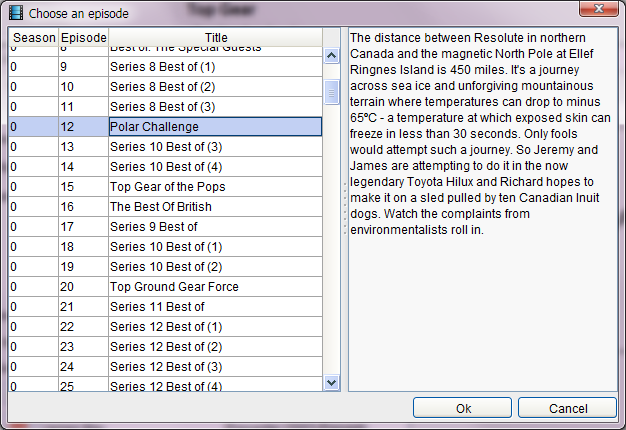Confirm selection with the Ok button
The height and width of the screenshot is (430, 626).
[x=462, y=408]
